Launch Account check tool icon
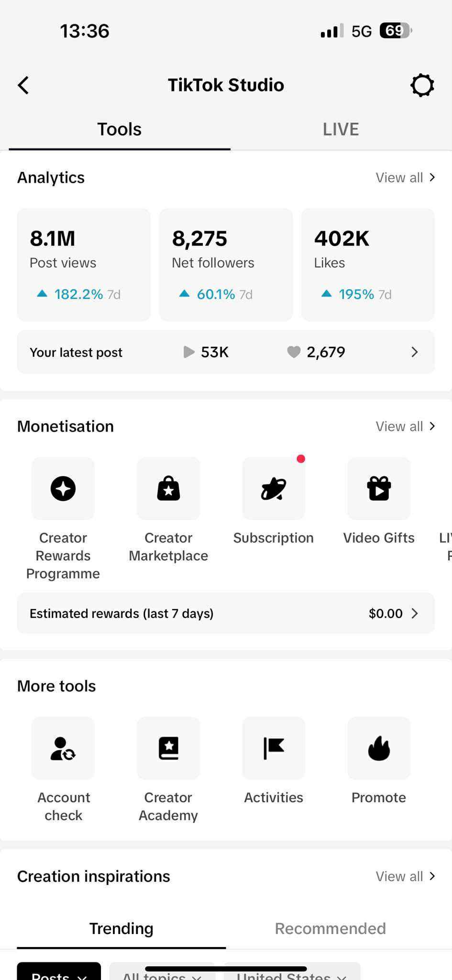This screenshot has width=452, height=980. pos(63,748)
